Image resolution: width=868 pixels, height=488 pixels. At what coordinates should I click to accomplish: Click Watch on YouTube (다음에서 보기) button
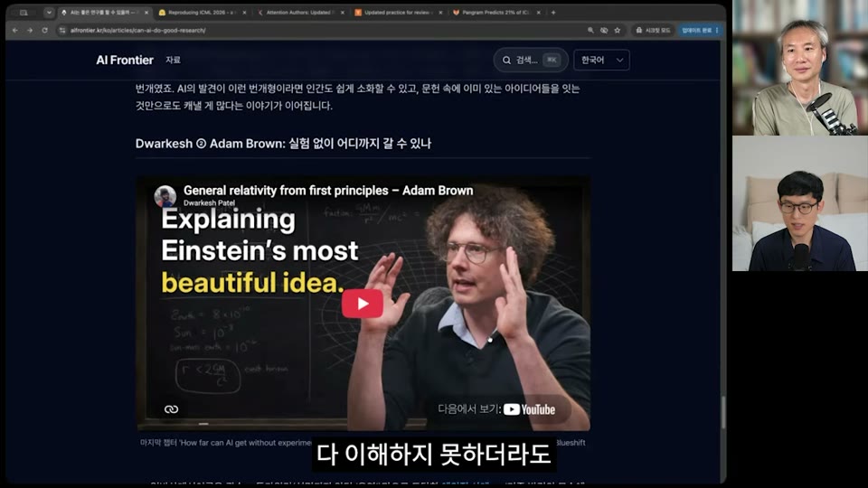496,409
